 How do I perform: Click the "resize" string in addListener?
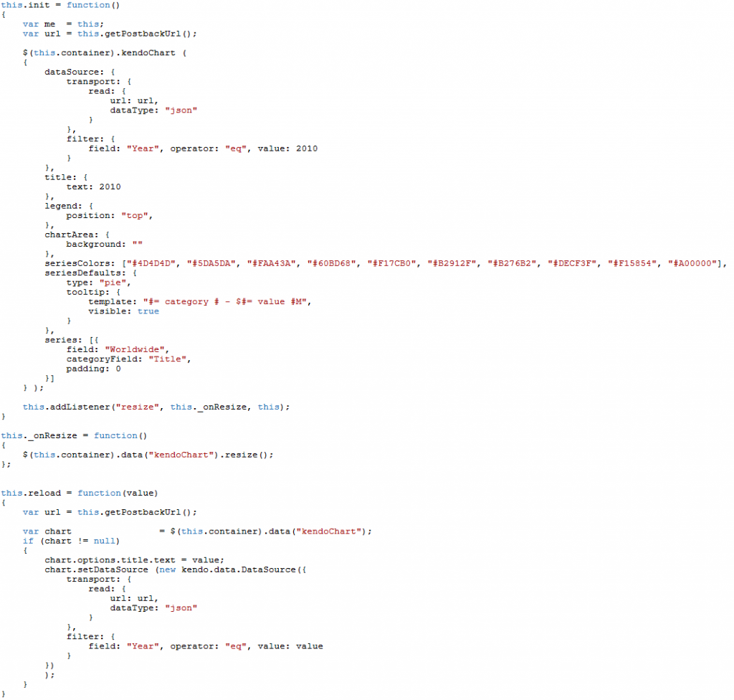click(137, 407)
